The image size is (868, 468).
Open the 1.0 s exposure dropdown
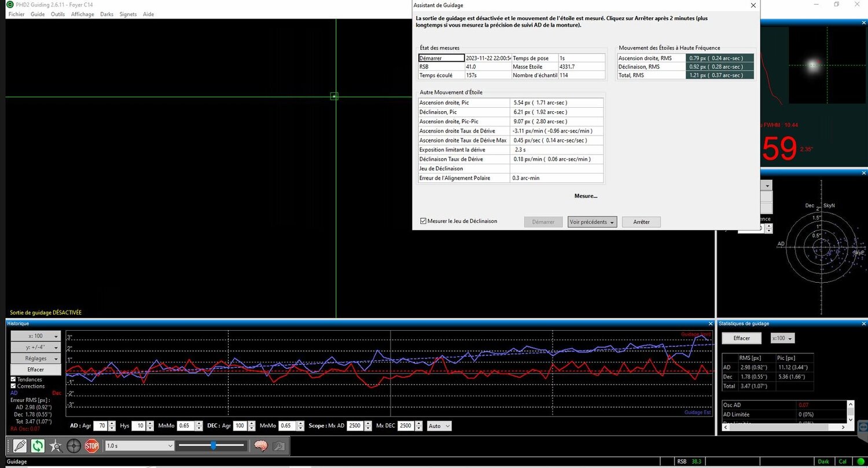[x=171, y=445]
